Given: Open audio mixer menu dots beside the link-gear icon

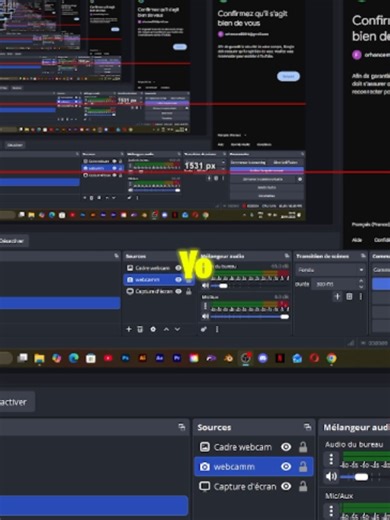Looking at the screenshot, I should (x=217, y=329).
